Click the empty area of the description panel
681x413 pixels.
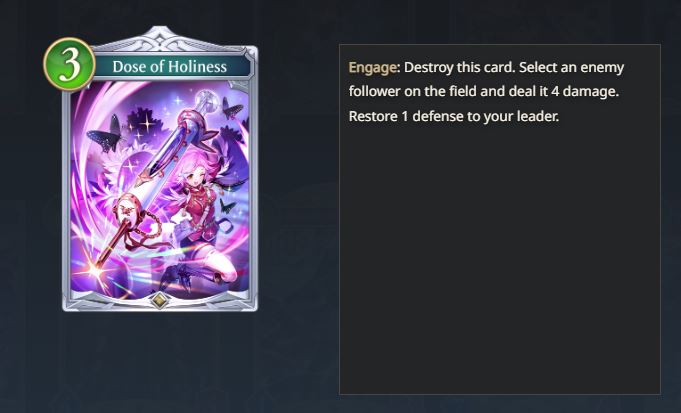[x=499, y=261]
